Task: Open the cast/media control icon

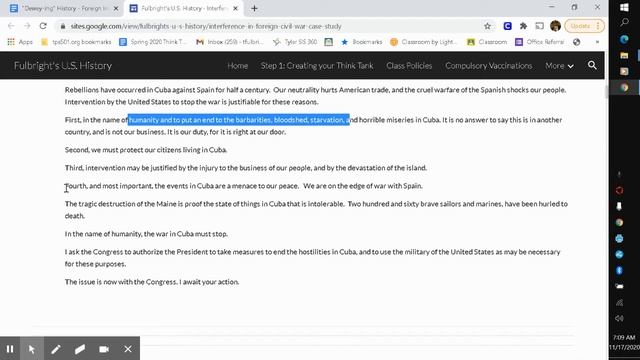Action: (x=539, y=26)
